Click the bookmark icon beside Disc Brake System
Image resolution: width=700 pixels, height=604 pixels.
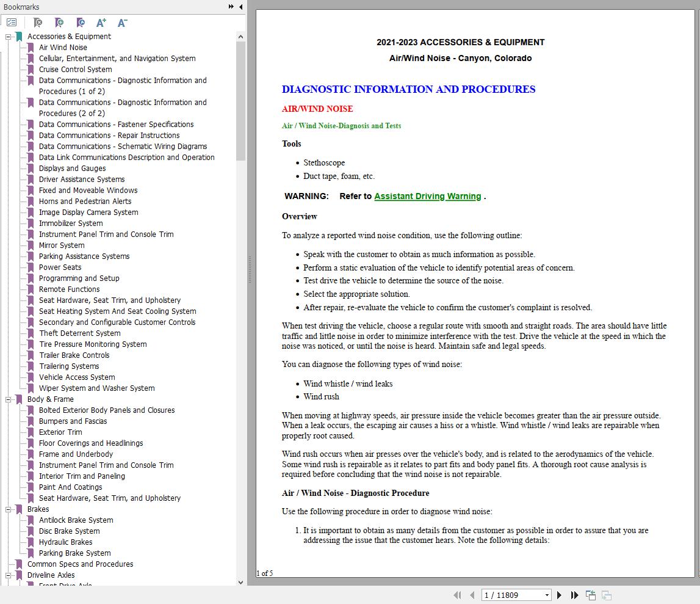[31, 531]
